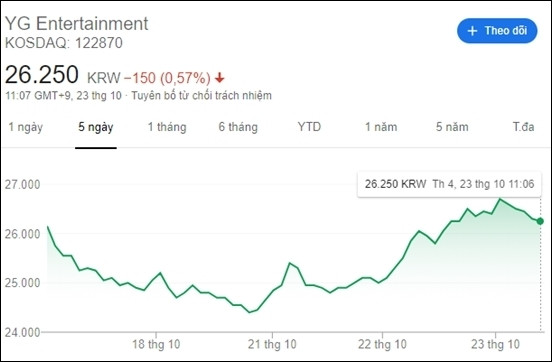Show the 5 năm chart range
This screenshot has width=552, height=362.
pyautogui.click(x=452, y=127)
